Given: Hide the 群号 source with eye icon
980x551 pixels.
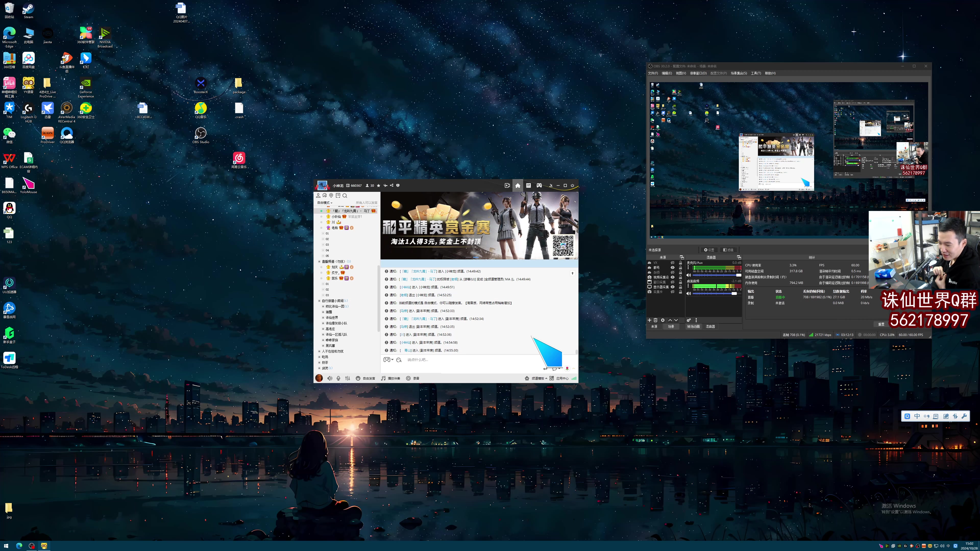Looking at the screenshot, I should (673, 268).
